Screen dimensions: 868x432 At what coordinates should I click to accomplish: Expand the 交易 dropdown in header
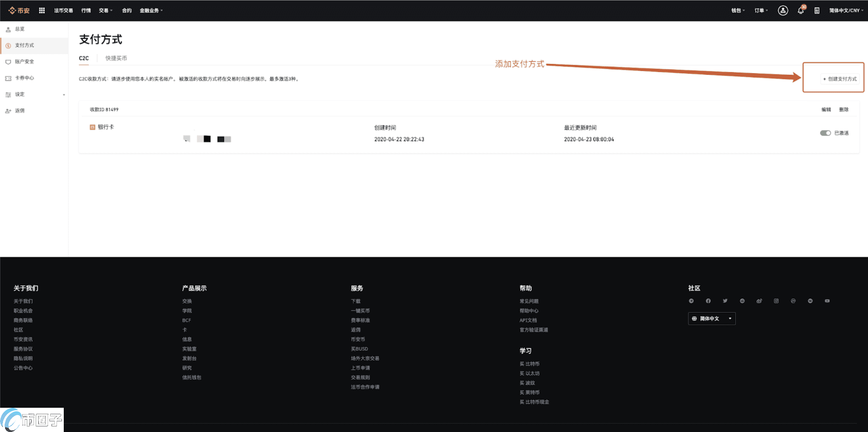pos(105,11)
